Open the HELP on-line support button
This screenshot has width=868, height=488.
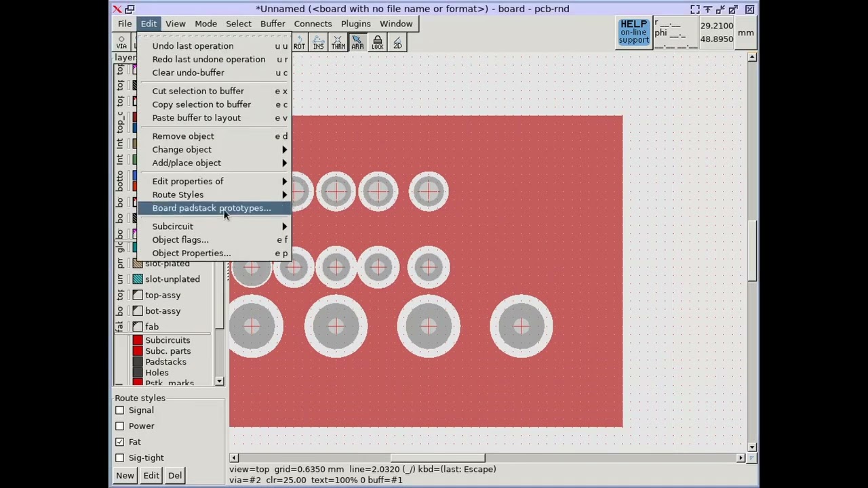click(x=634, y=32)
